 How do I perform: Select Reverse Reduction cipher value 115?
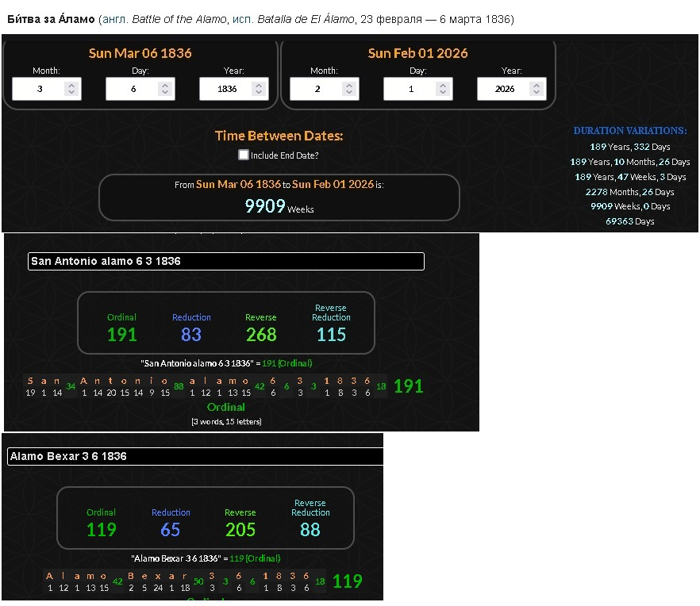[x=331, y=335]
